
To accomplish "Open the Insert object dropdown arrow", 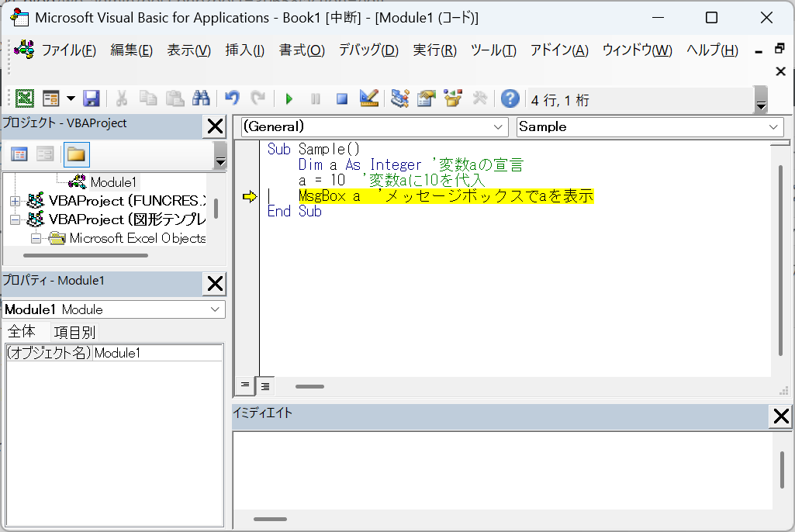I will point(71,98).
